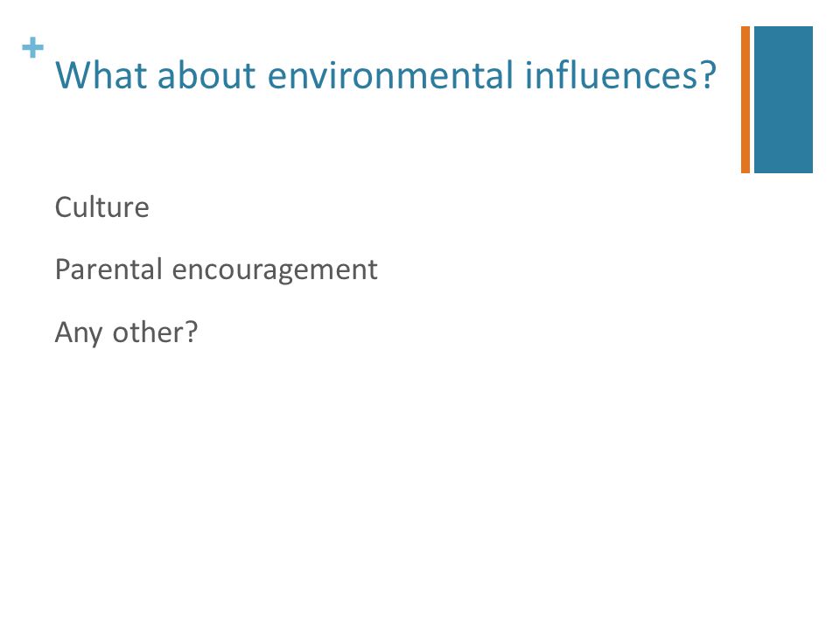
Task: Click empty white area below the list
Action: (375, 482)
